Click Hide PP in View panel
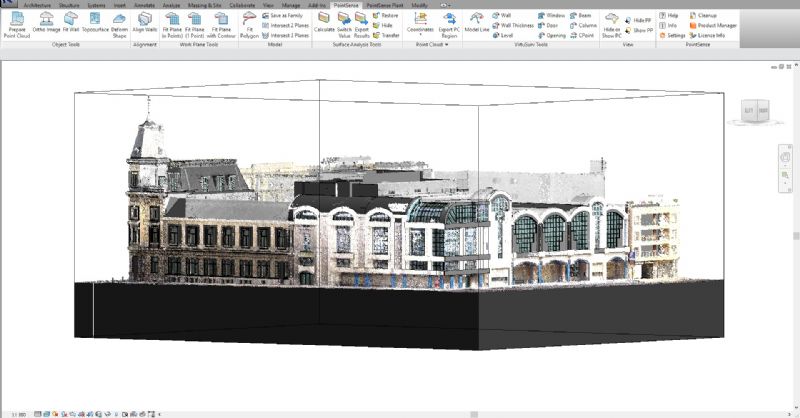 [x=638, y=19]
